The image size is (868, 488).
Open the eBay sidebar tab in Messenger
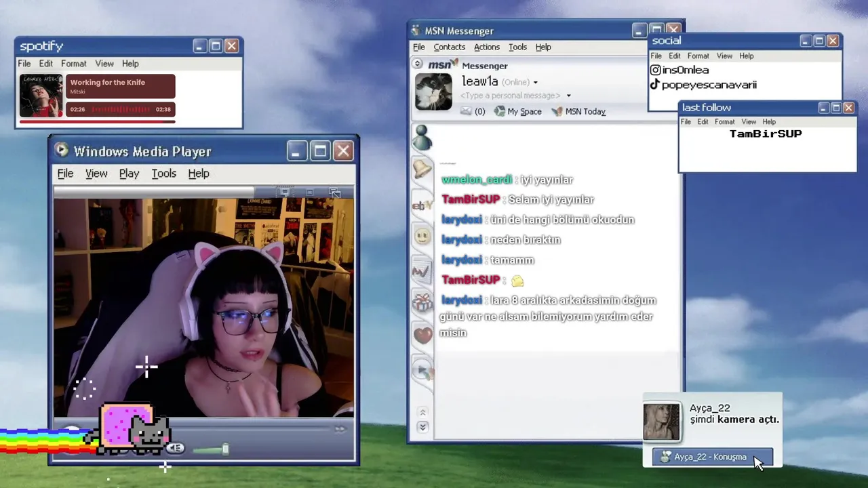(422, 205)
